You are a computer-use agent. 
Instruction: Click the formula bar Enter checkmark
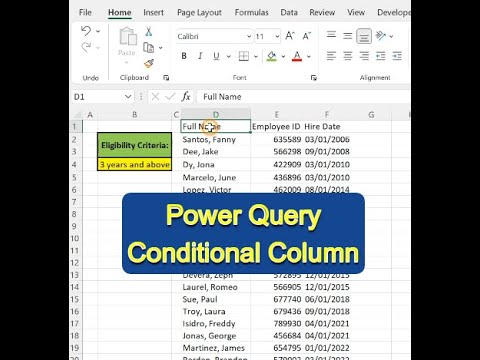coord(170,97)
